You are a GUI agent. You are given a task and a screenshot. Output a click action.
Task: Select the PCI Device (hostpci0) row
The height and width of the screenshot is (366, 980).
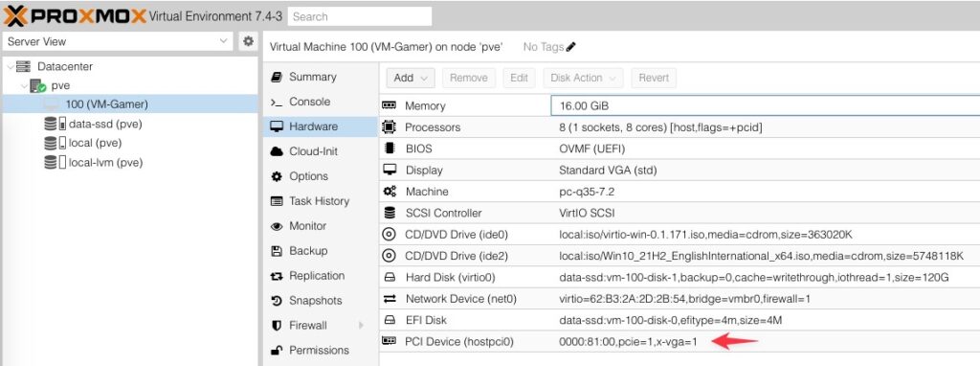click(679, 342)
